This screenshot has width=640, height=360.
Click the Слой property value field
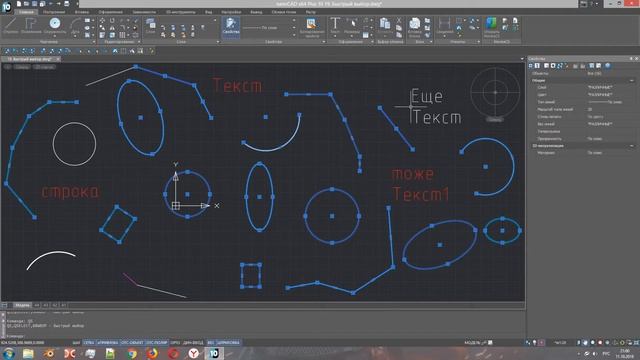[610, 87]
